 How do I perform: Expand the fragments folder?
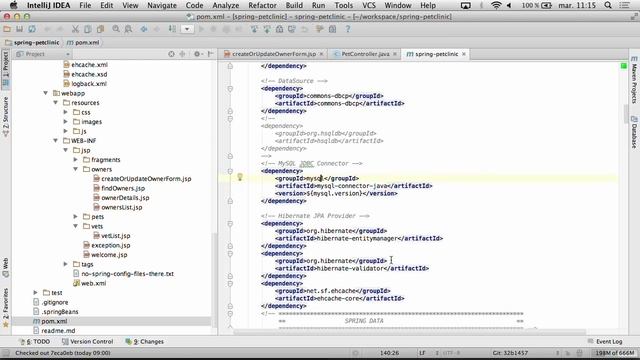[x=76, y=160]
